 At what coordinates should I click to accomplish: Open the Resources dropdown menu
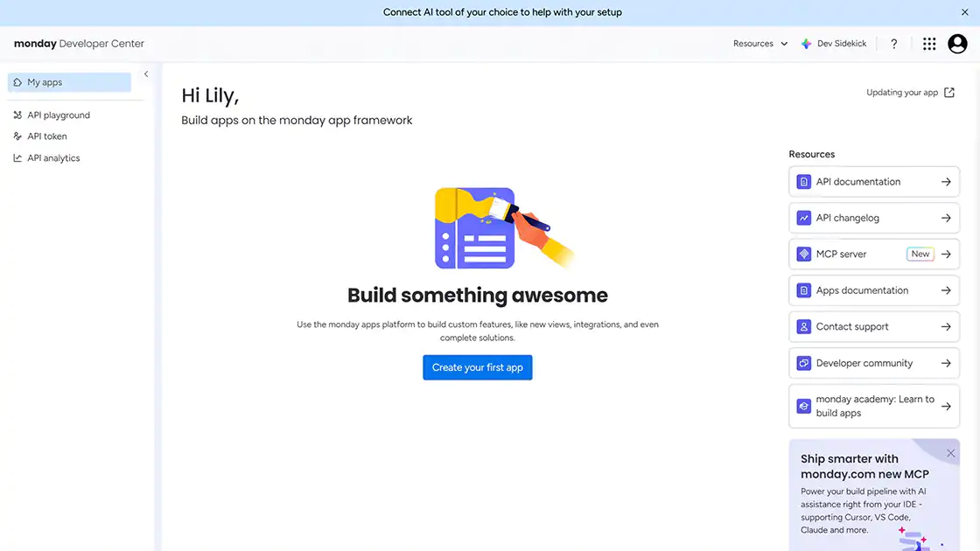point(760,44)
